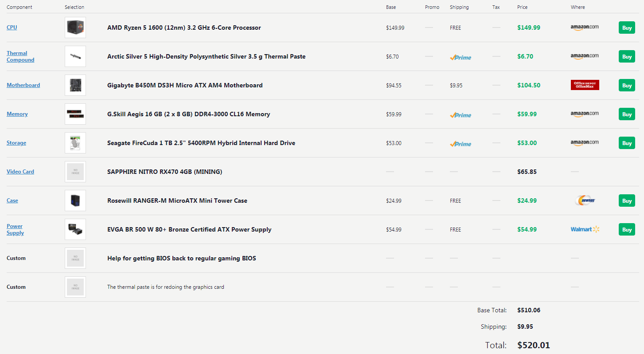Open the Case component link
This screenshot has height=354, width=644.
tap(12, 201)
